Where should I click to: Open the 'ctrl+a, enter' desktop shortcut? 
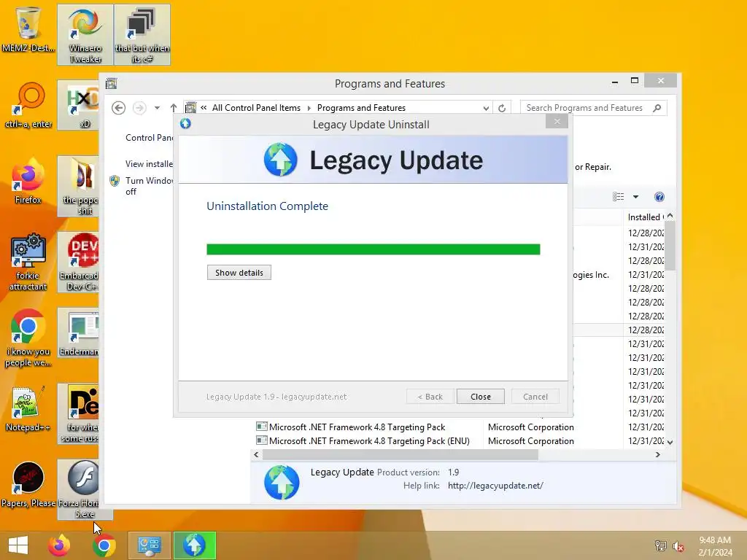pyautogui.click(x=28, y=105)
